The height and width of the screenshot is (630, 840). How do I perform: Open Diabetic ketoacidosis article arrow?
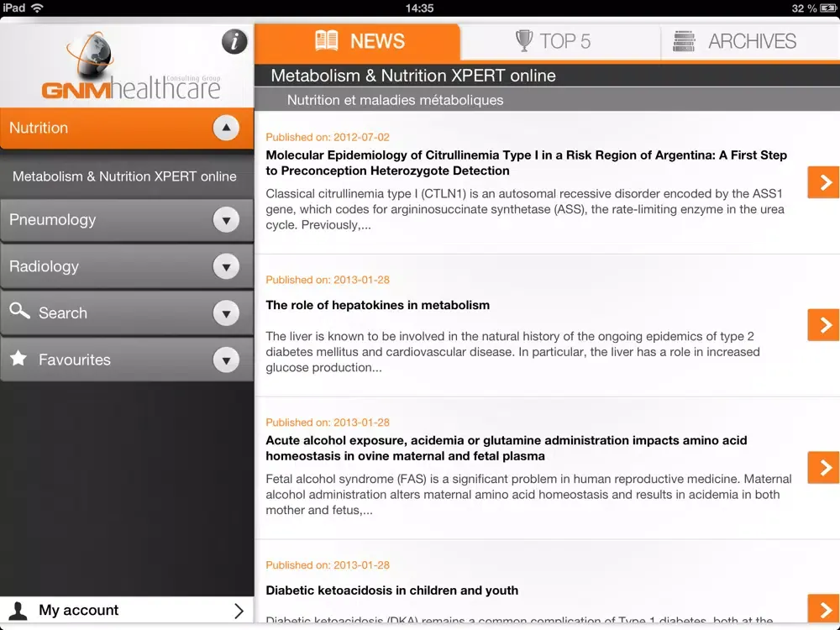pos(823,610)
